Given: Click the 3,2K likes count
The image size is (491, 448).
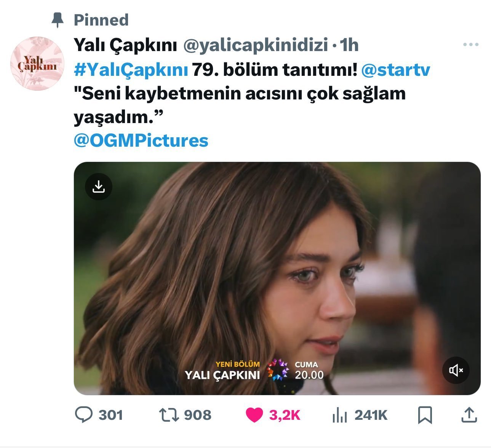Looking at the screenshot, I should pyautogui.click(x=285, y=415).
